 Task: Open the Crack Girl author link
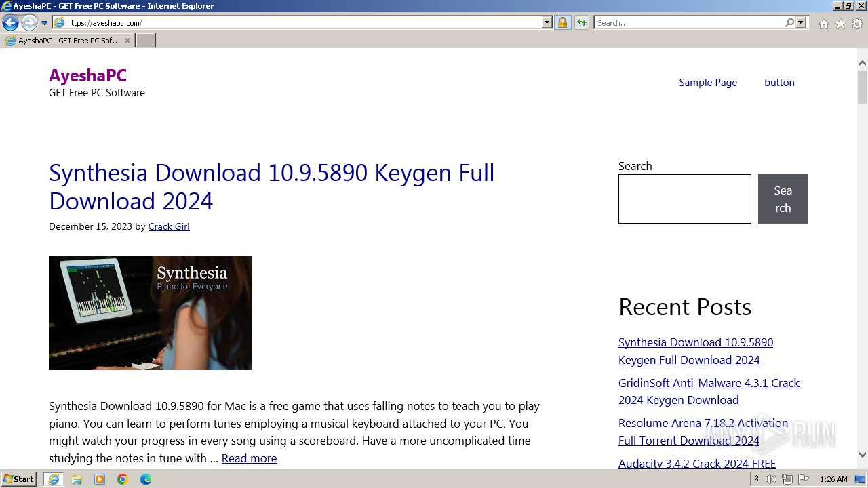click(169, 226)
